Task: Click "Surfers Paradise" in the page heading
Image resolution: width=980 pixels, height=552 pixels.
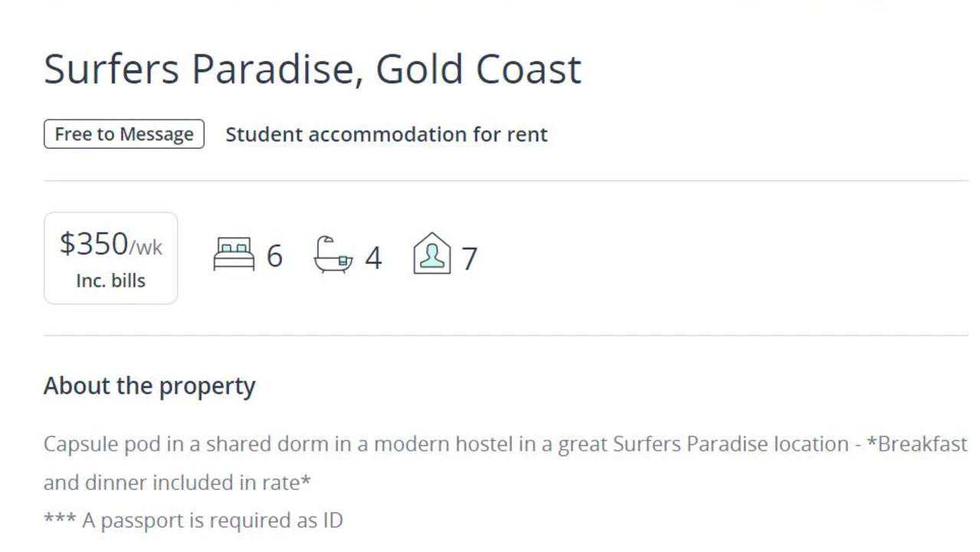Action: coord(198,68)
